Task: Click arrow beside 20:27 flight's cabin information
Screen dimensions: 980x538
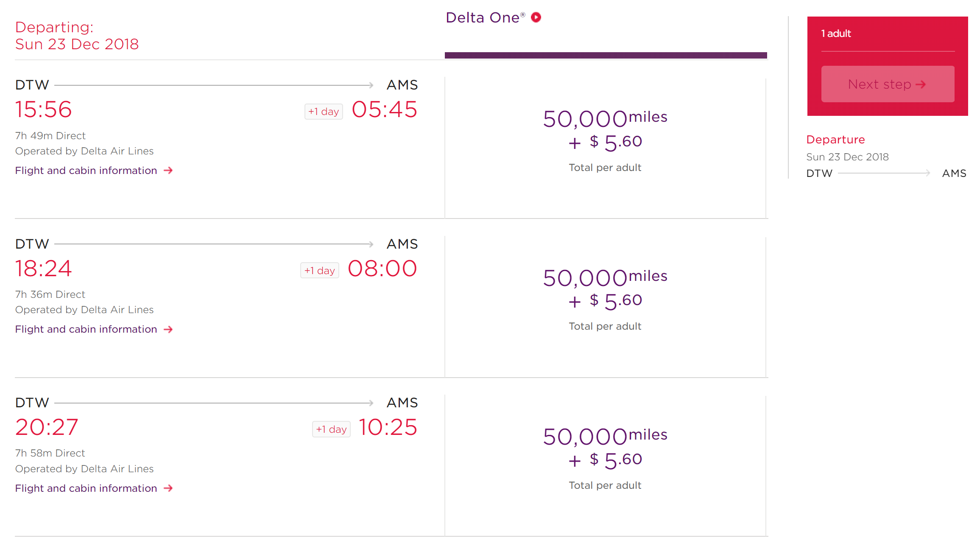Action: pos(168,488)
